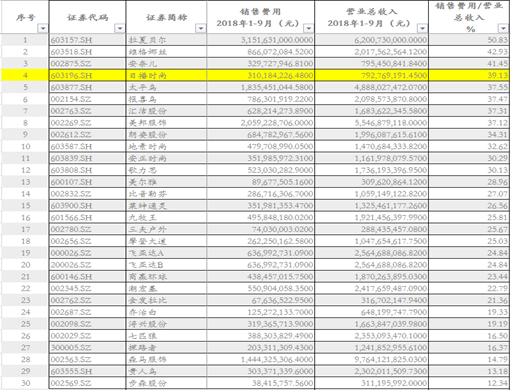Open the 营业总收入 column filter dropdown

coord(422,28)
